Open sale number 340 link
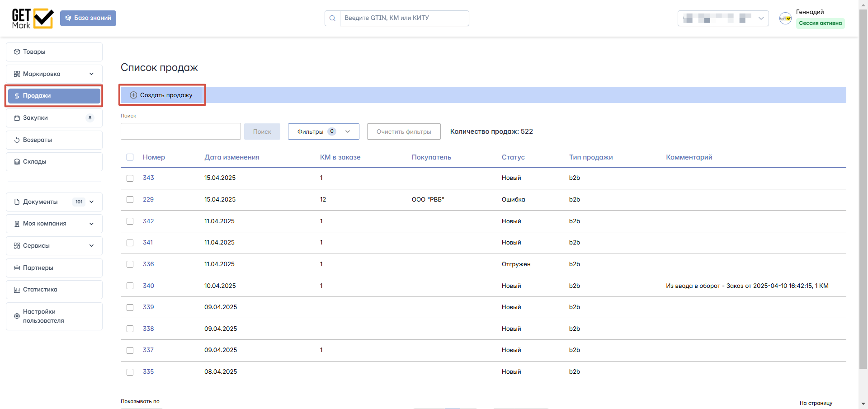868x409 pixels. point(148,286)
